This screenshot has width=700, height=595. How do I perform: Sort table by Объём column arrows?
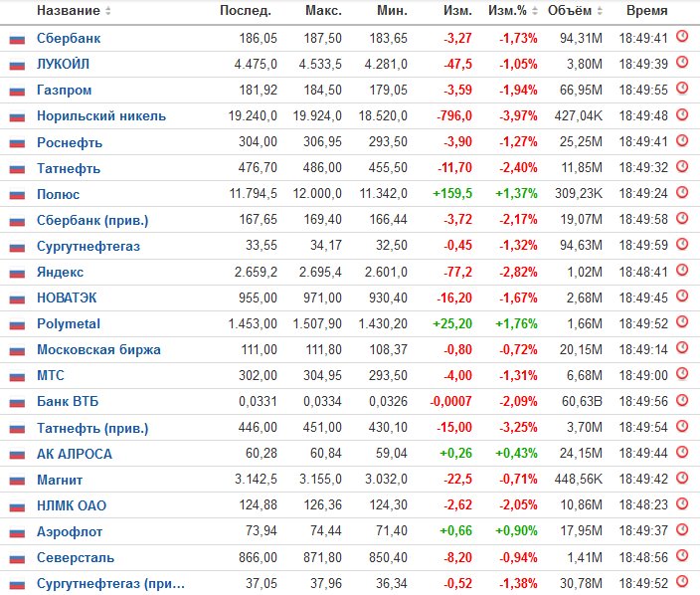pyautogui.click(x=600, y=10)
